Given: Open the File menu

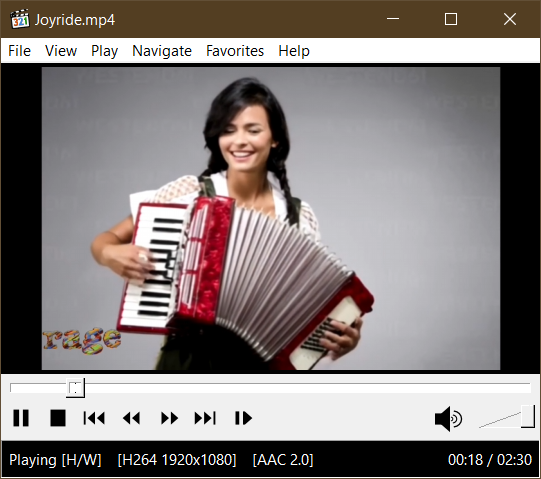Looking at the screenshot, I should tap(19, 51).
